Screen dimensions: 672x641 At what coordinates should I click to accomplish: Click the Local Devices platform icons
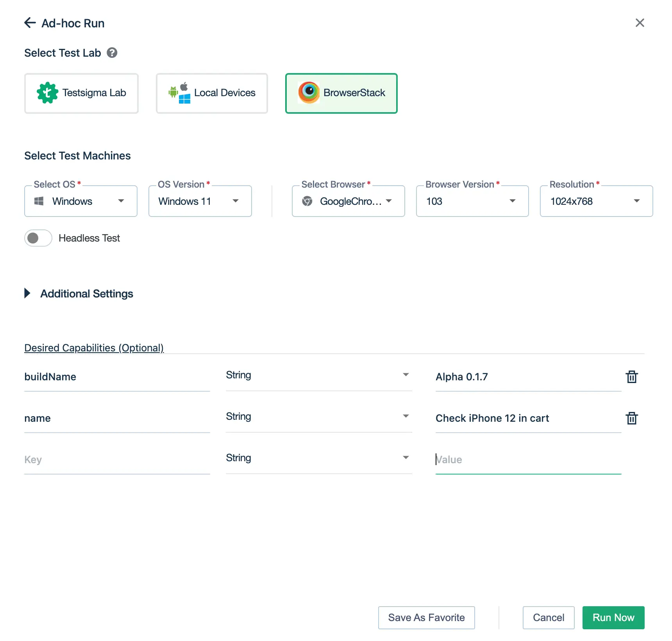click(179, 93)
